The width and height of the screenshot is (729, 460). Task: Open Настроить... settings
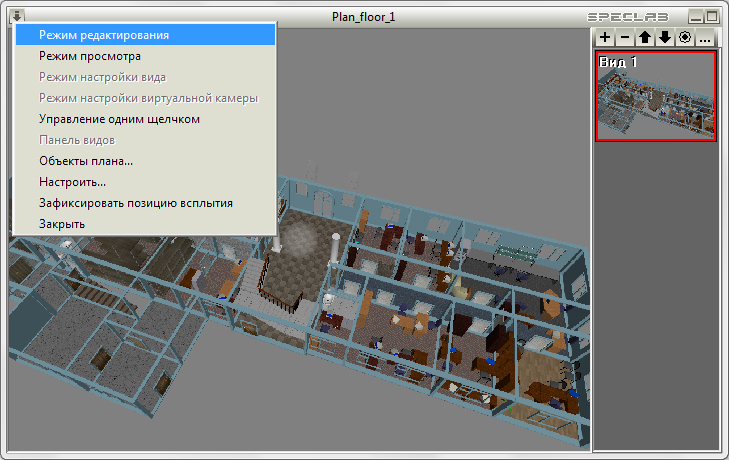(146, 182)
